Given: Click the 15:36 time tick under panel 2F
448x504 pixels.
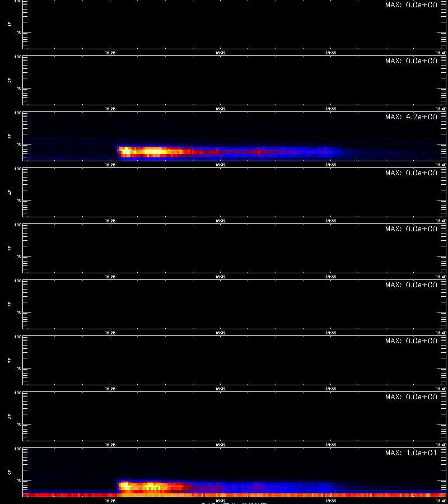Looking at the screenshot, I should tap(331, 109).
